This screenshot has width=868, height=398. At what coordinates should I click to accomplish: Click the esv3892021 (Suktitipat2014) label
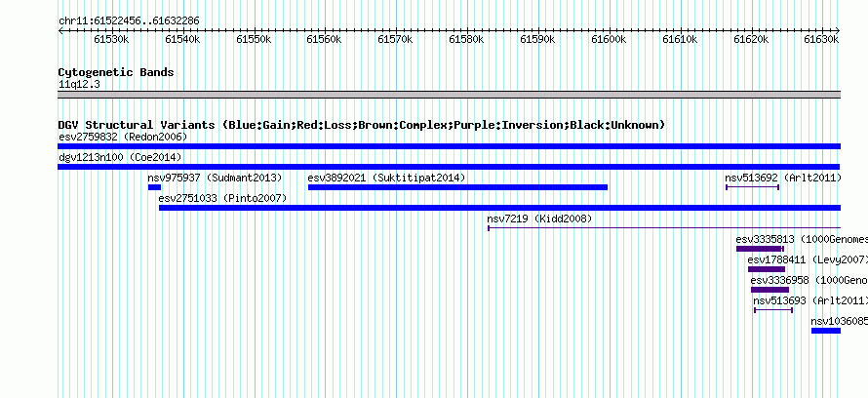[386, 178]
